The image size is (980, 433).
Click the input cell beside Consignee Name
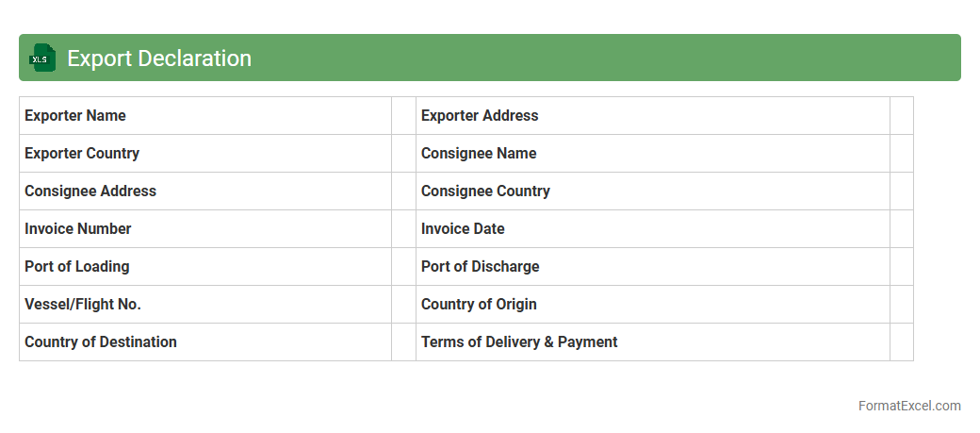901,154
